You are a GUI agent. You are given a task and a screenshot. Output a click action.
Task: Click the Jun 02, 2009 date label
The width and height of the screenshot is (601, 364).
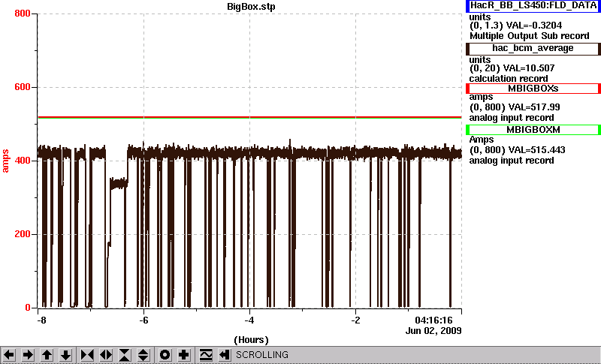(433, 331)
